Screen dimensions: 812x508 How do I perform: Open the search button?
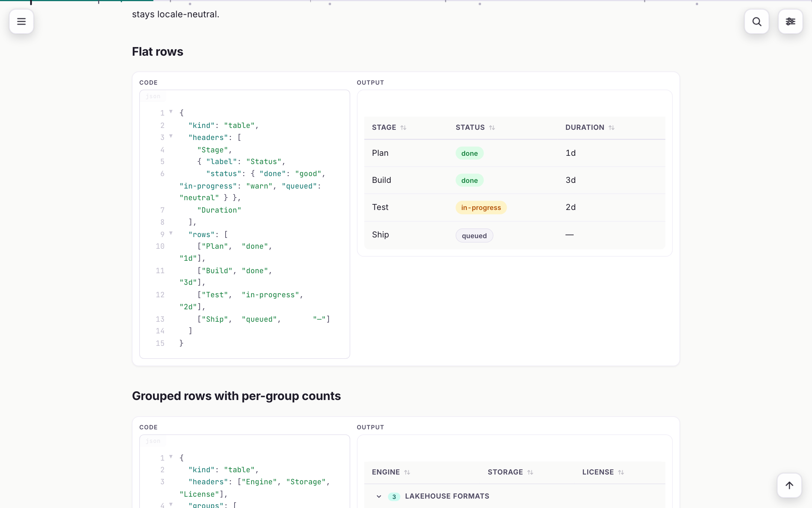pos(757,21)
